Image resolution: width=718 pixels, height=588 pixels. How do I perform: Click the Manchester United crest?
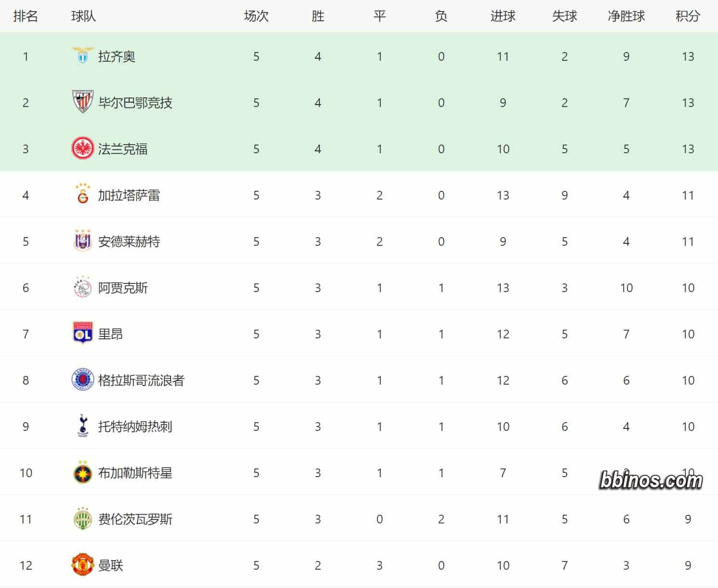click(82, 564)
